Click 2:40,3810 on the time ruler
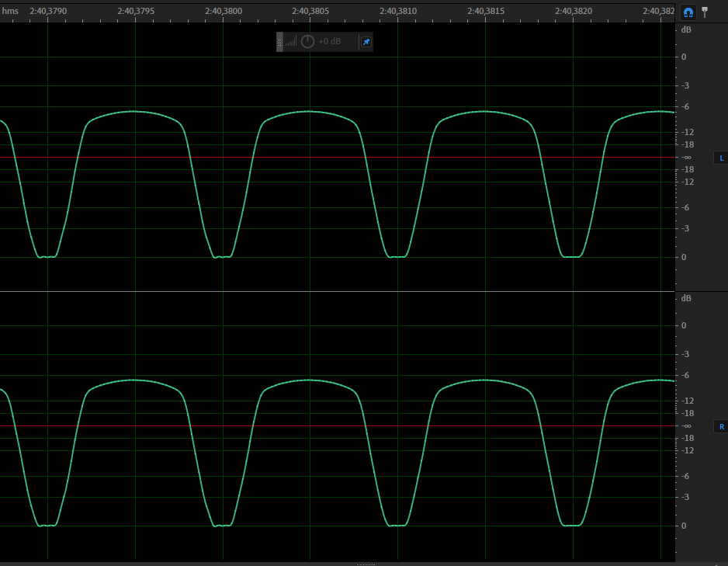Image resolution: width=728 pixels, height=566 pixels. coord(397,12)
